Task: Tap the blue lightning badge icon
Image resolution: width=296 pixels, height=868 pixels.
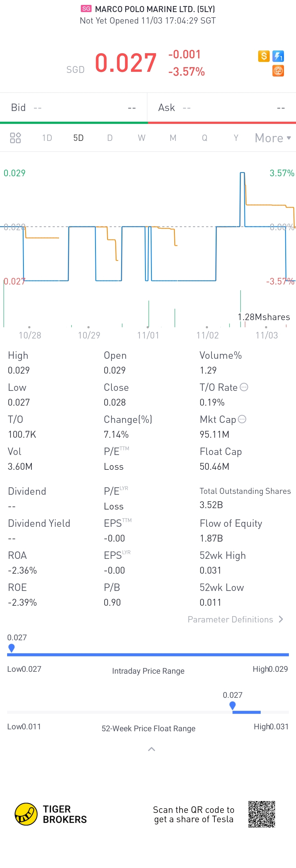Action: [x=278, y=56]
